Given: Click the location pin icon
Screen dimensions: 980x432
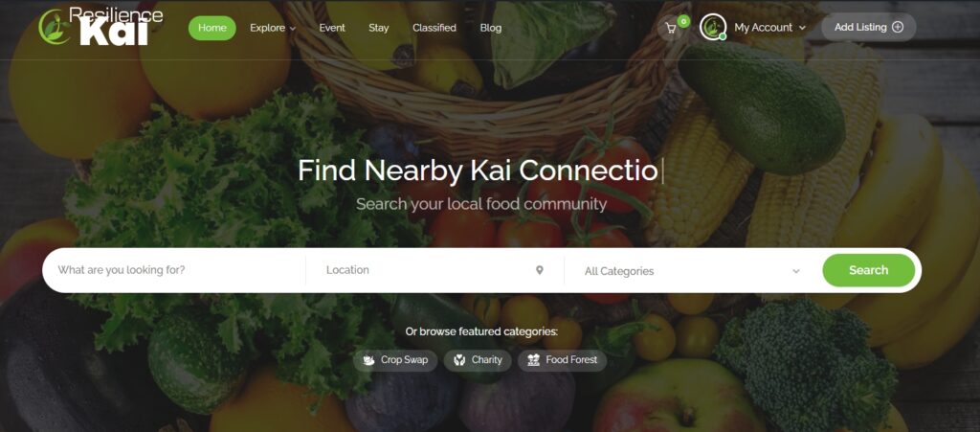Looking at the screenshot, I should point(540,270).
